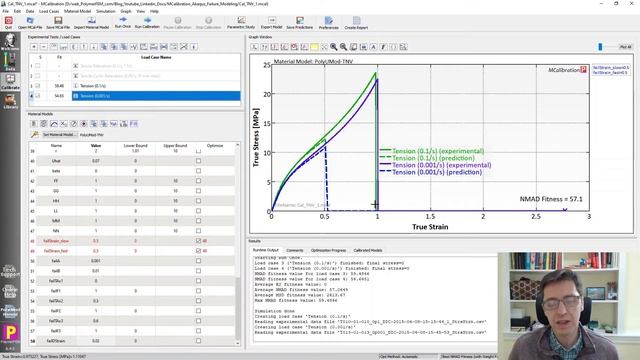The width and height of the screenshot is (640, 360).
Task: Click the add load case plus icon
Action: point(34,47)
